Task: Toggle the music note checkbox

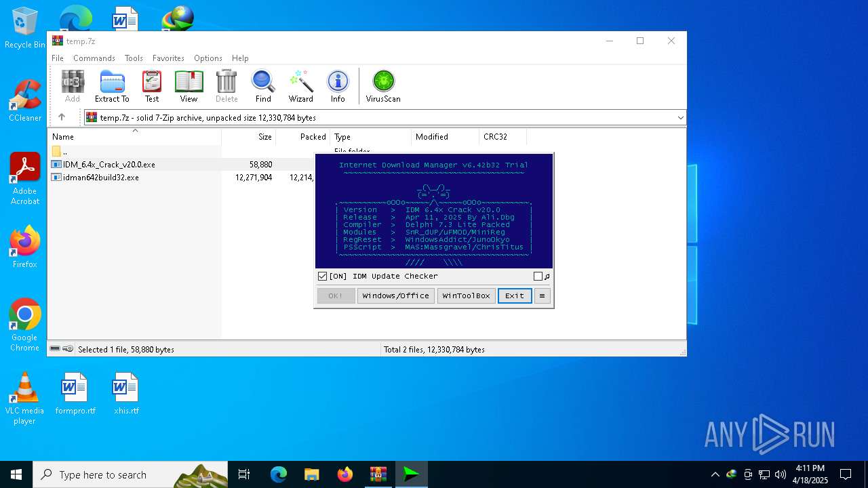Action: [538, 276]
